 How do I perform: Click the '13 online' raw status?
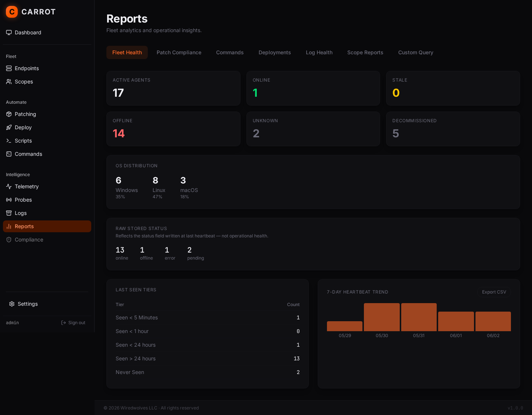pos(122,253)
